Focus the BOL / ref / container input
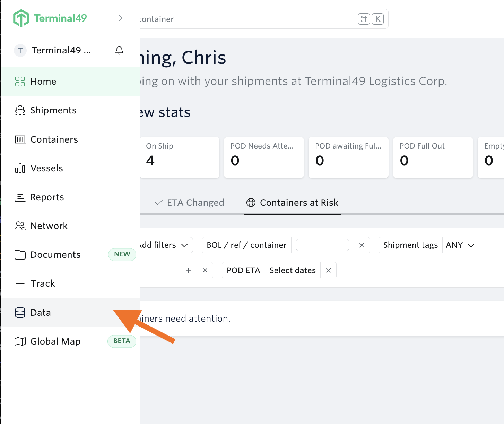The height and width of the screenshot is (424, 504). (x=322, y=245)
